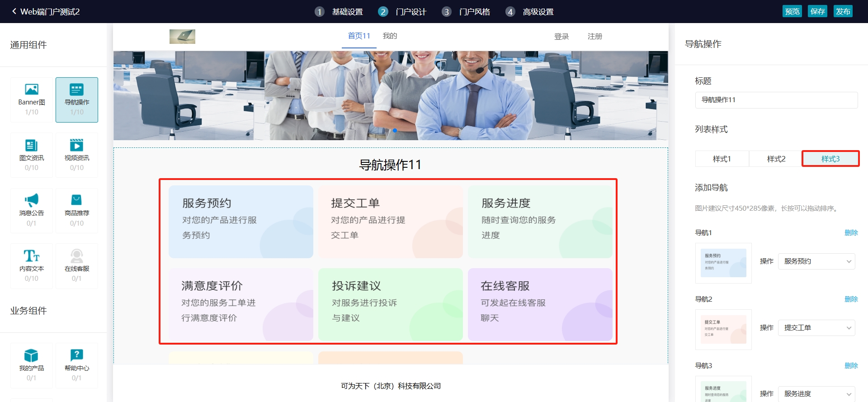Open the 服务预约 navigation card

(x=241, y=222)
